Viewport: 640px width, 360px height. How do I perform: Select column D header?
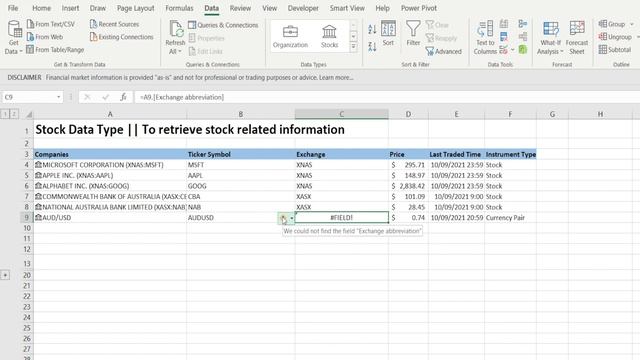coord(408,114)
